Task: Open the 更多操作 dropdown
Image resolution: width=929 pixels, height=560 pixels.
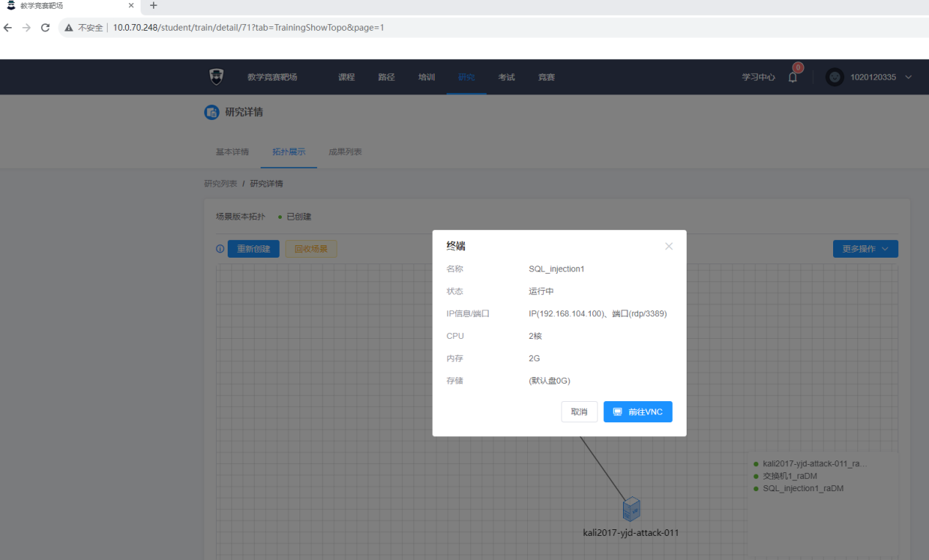Action: pos(865,249)
